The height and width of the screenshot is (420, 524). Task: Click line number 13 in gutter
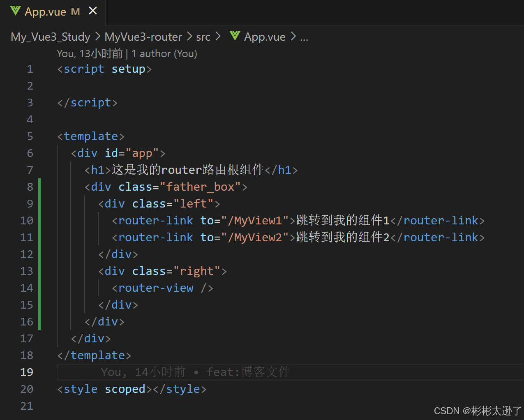[27, 271]
